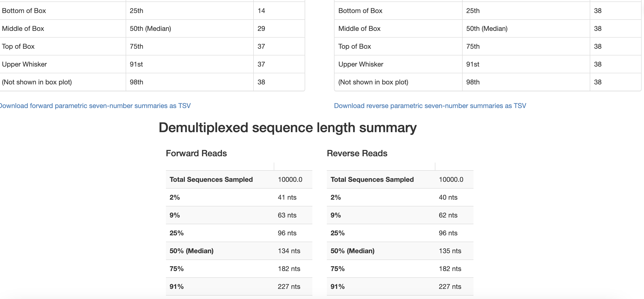Click the Demultiplexed sequence length summary heading
Viewport: 644px width, 299px height.
[x=288, y=128]
